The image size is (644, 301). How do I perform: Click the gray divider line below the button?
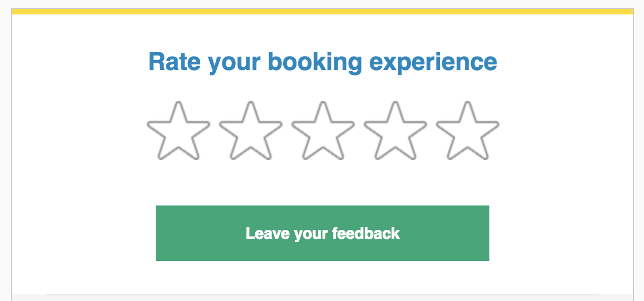[323, 294]
